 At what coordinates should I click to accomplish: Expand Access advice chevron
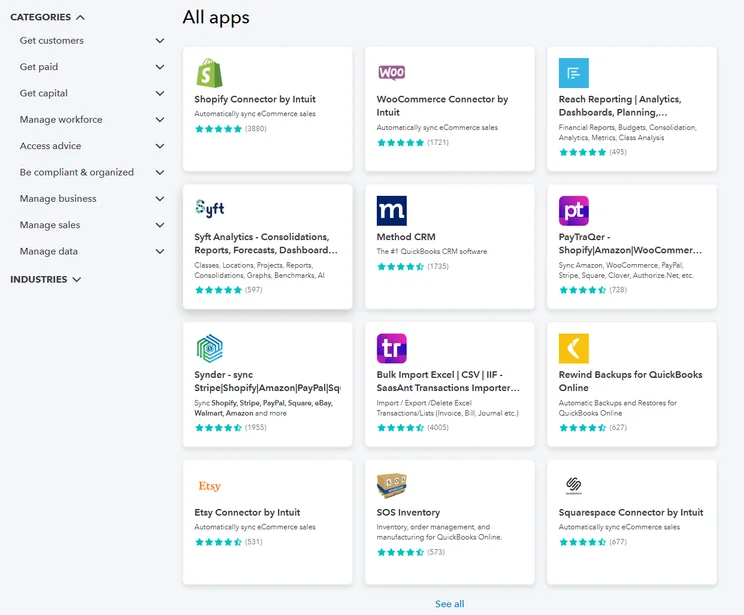[160, 146]
